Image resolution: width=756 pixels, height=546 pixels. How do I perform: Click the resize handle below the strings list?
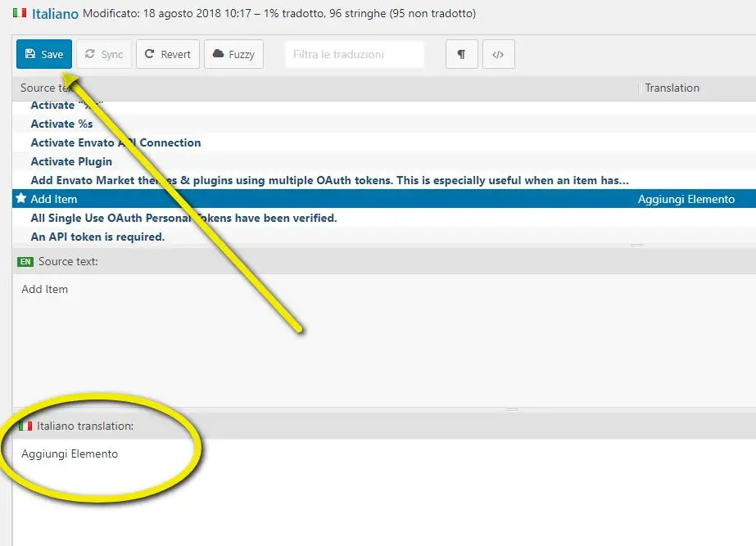637,246
